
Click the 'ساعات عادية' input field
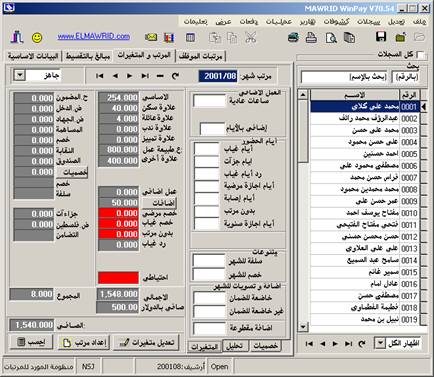pos(209,101)
